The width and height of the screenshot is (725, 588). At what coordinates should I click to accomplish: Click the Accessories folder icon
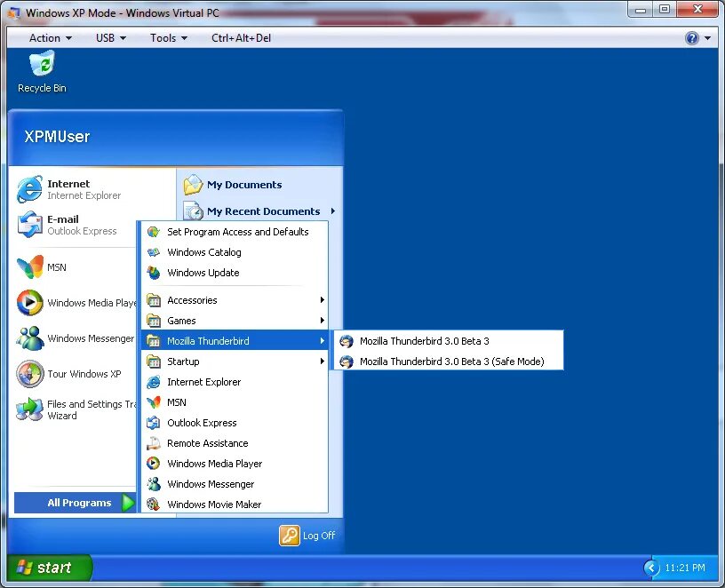click(x=154, y=300)
